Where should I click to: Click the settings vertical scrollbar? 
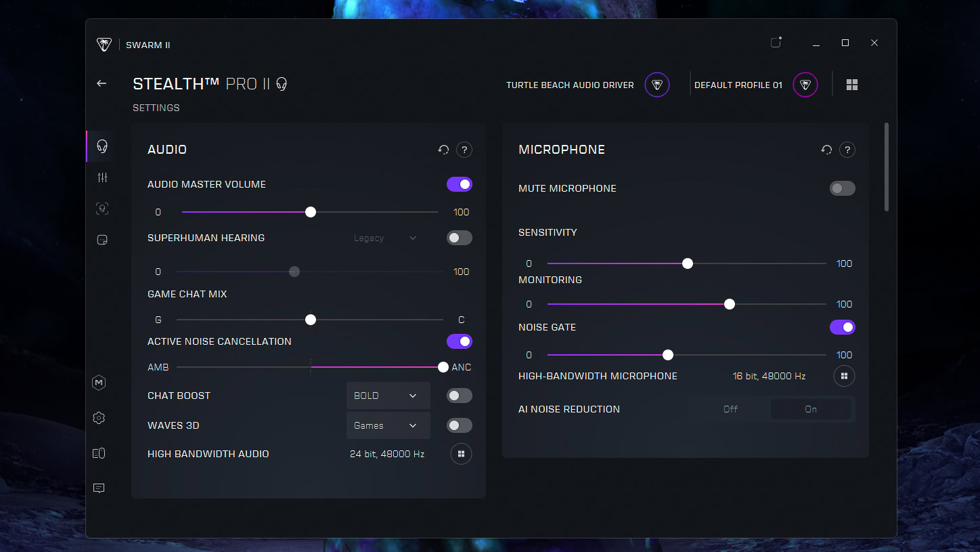(x=887, y=167)
